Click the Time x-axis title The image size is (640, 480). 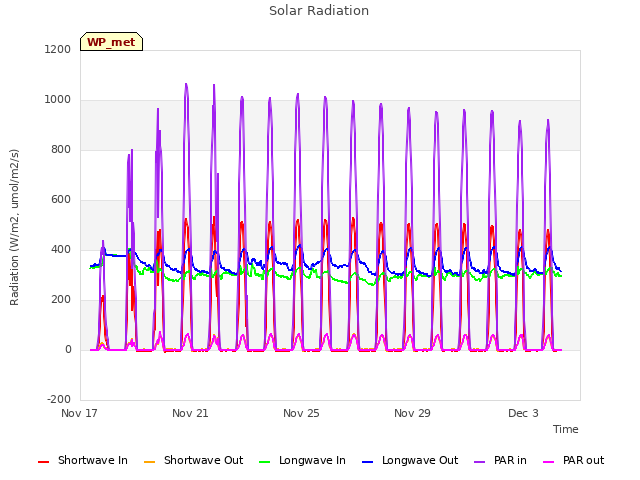pyautogui.click(x=566, y=429)
